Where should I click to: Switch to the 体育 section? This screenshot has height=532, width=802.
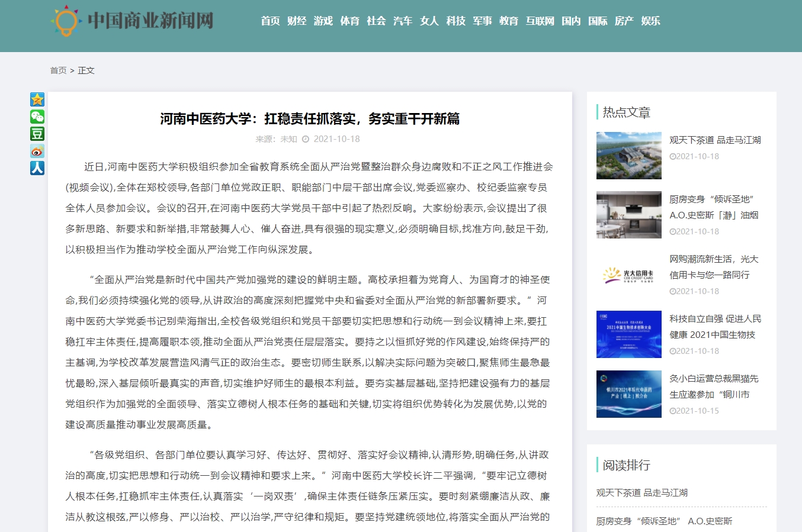(349, 21)
